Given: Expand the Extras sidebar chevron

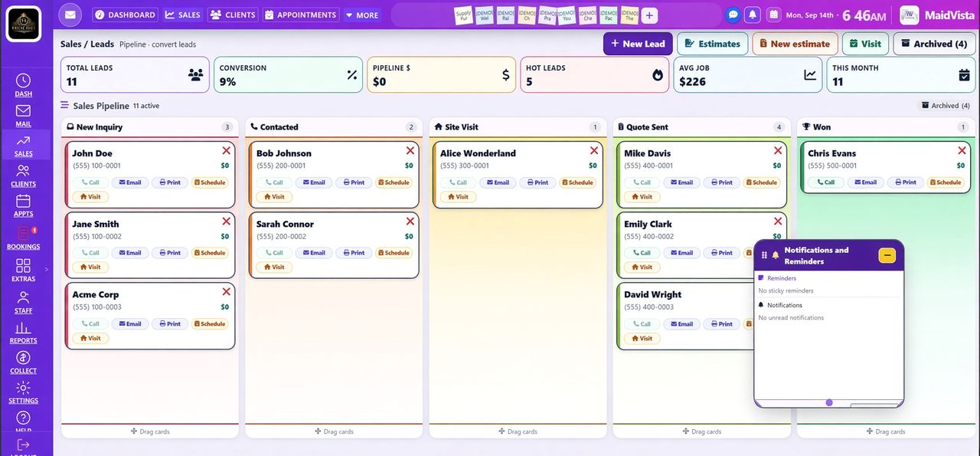Looking at the screenshot, I should [47, 269].
